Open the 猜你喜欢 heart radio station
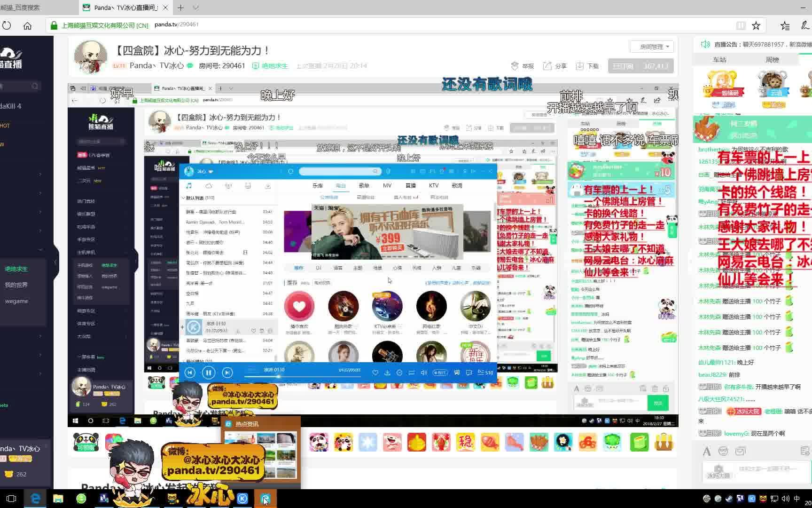812x508 pixels. tap(299, 306)
